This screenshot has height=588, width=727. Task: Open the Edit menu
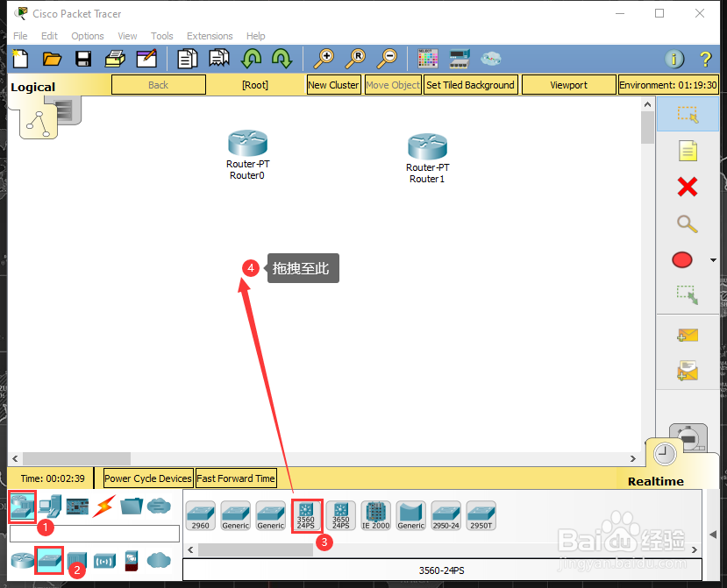click(x=49, y=36)
